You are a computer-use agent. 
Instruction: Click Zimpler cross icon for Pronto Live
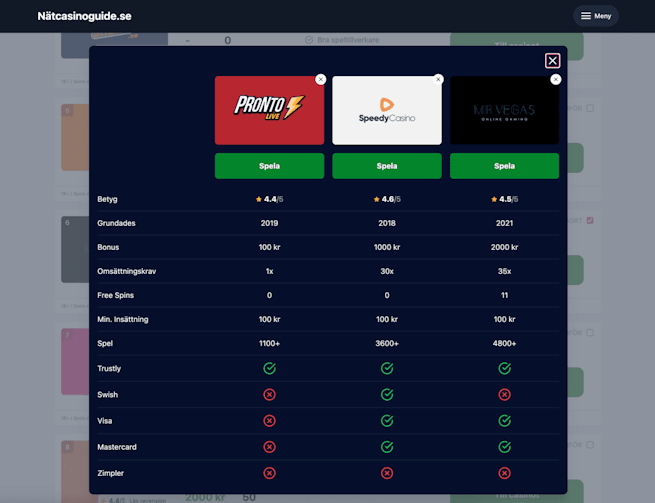click(x=269, y=473)
